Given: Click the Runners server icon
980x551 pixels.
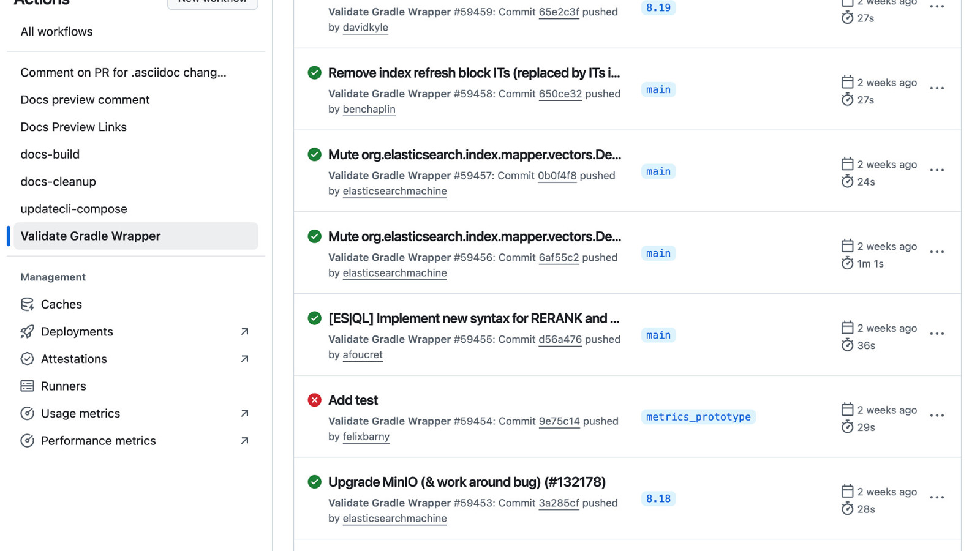Looking at the screenshot, I should pos(27,386).
